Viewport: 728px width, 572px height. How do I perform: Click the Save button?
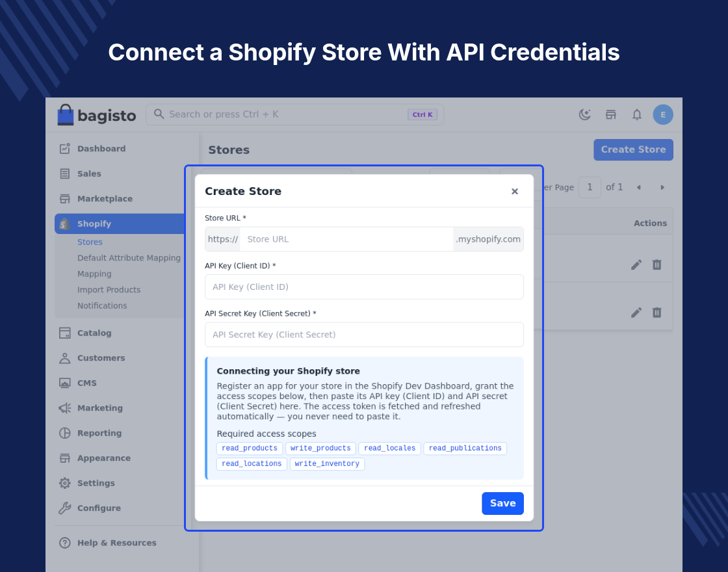tap(503, 503)
